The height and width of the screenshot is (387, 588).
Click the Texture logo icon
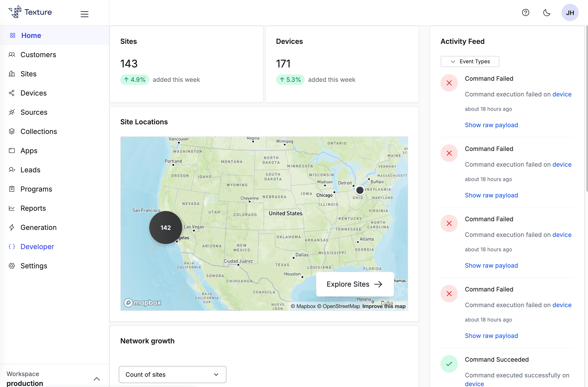pyautogui.click(x=15, y=12)
